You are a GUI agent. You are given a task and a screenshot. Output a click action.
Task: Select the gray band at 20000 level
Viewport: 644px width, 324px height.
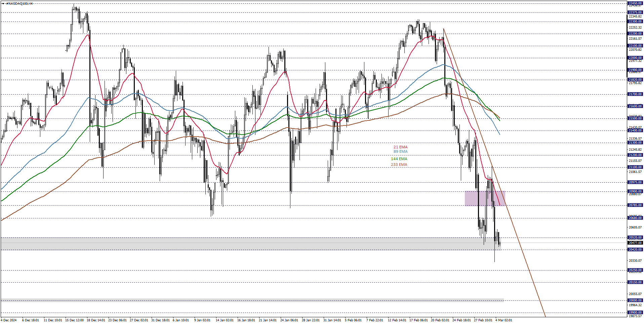click(x=252, y=300)
